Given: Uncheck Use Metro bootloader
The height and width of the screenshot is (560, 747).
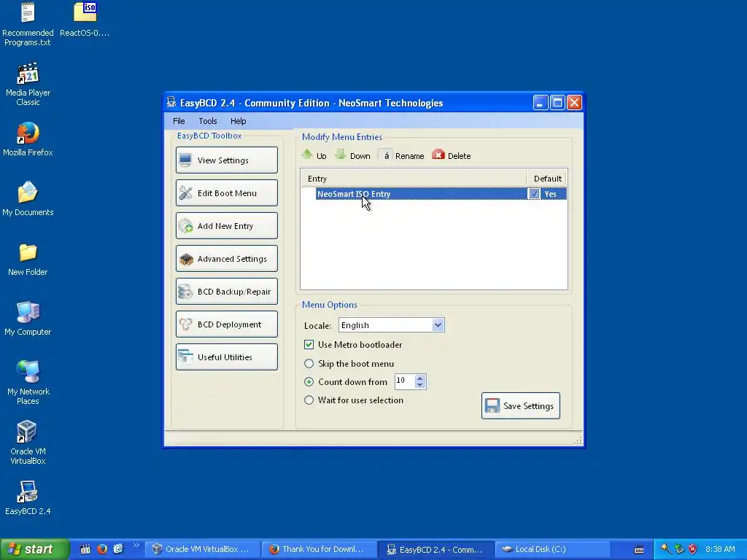Looking at the screenshot, I should point(309,344).
